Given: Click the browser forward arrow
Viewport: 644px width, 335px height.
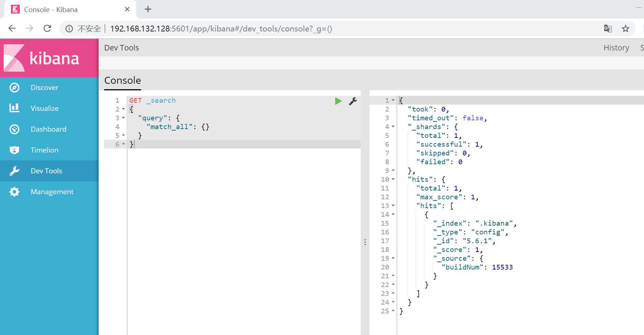Looking at the screenshot, I should pyautogui.click(x=30, y=29).
